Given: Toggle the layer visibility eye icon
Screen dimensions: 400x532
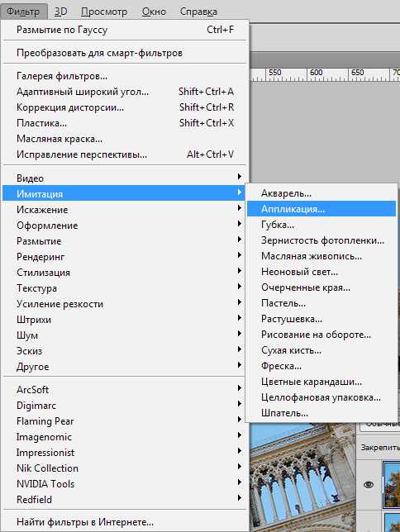Looking at the screenshot, I should click(369, 484).
